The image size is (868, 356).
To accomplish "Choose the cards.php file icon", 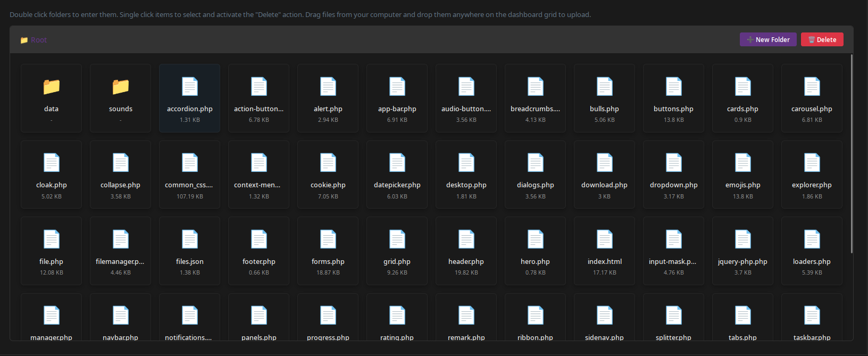I will coord(743,87).
